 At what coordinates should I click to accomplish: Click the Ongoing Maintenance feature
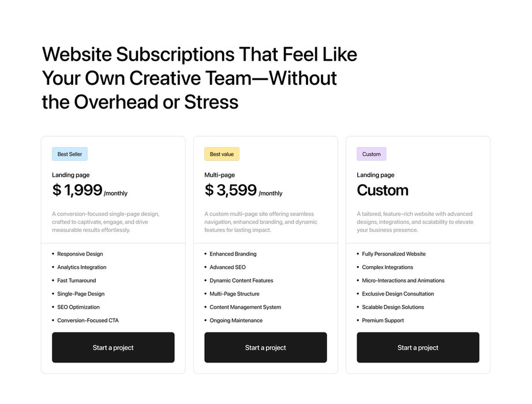(x=236, y=320)
